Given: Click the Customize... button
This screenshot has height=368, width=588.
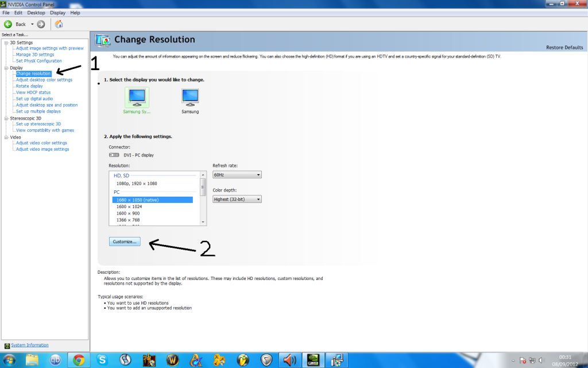Looking at the screenshot, I should [x=125, y=241].
